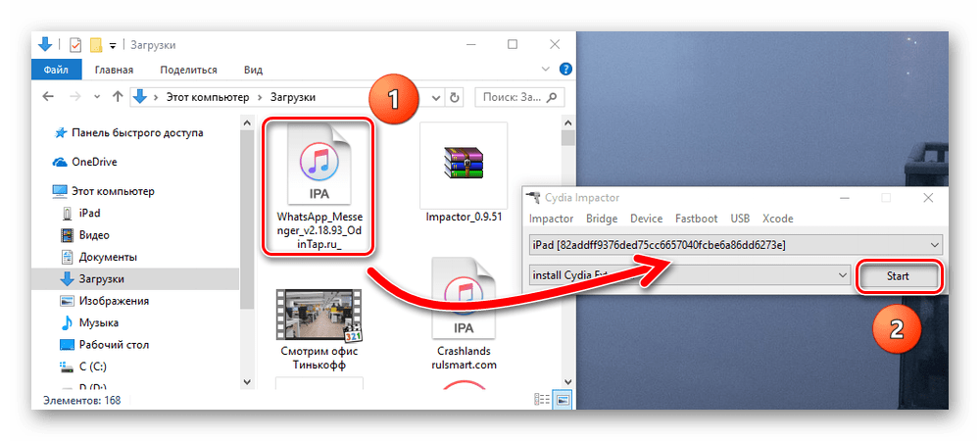
Task: Click the Загрузки download arrow title icon
Action: (x=46, y=45)
